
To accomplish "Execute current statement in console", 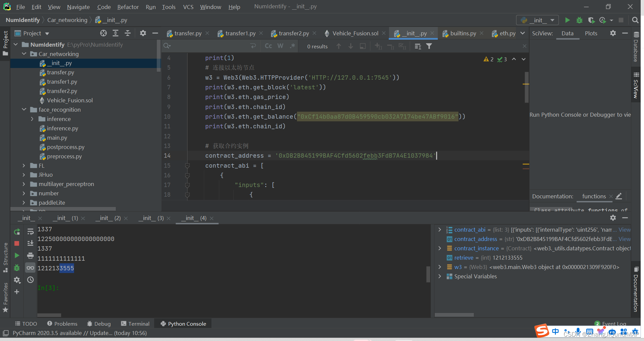I will coord(17,255).
